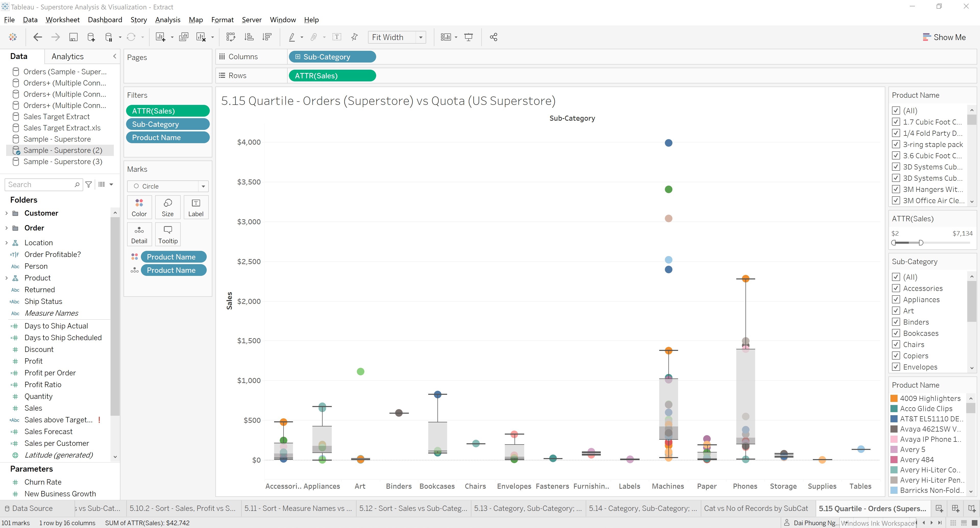The width and height of the screenshot is (980, 528).
Task: Open the Fit Width dropdown
Action: [x=420, y=37]
